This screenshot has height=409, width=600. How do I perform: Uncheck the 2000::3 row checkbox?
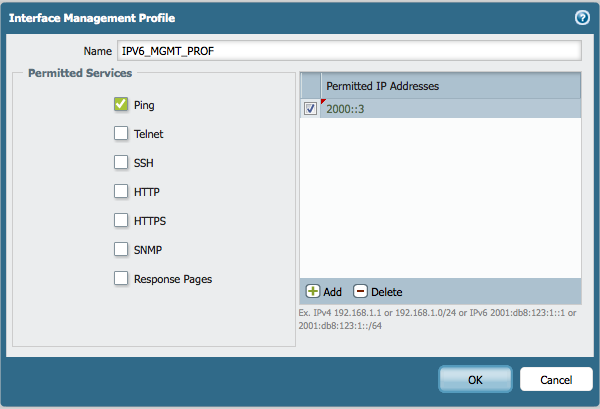310,109
